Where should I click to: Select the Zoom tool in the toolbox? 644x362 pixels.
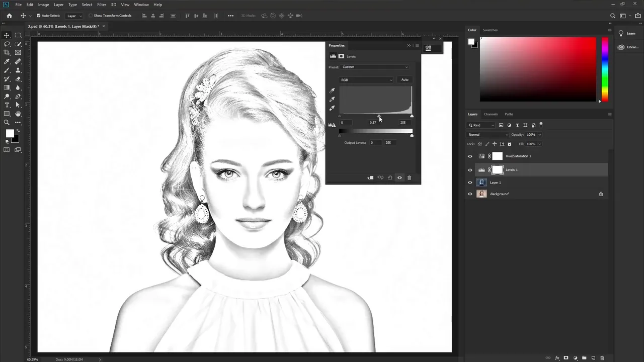(x=7, y=122)
